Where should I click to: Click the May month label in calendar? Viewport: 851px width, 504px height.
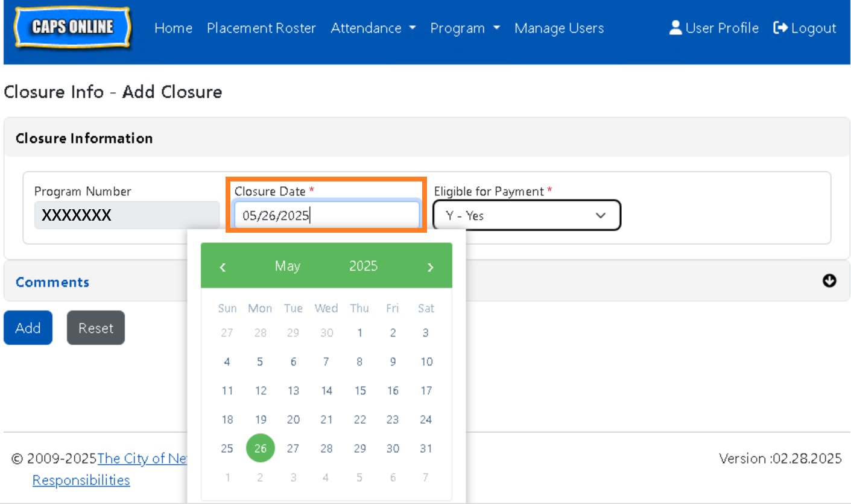click(x=287, y=266)
